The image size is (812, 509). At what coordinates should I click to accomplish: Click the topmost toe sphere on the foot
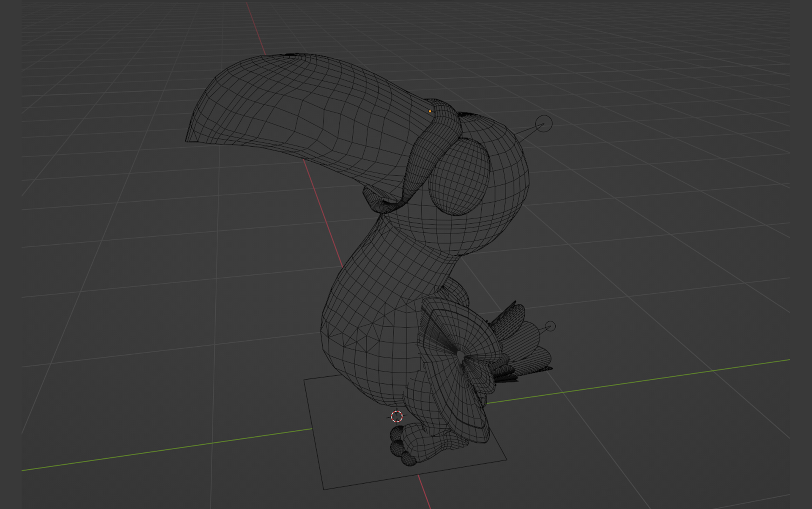click(396, 433)
